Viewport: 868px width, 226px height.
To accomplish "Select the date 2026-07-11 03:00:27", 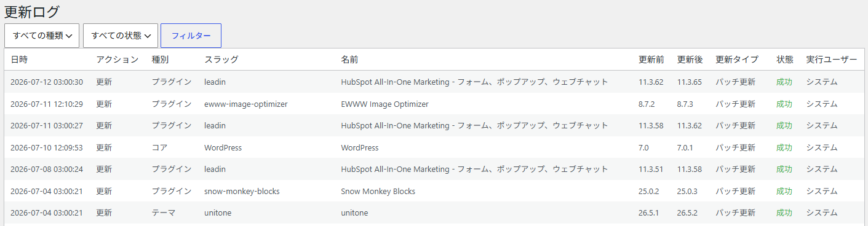I will [x=47, y=125].
